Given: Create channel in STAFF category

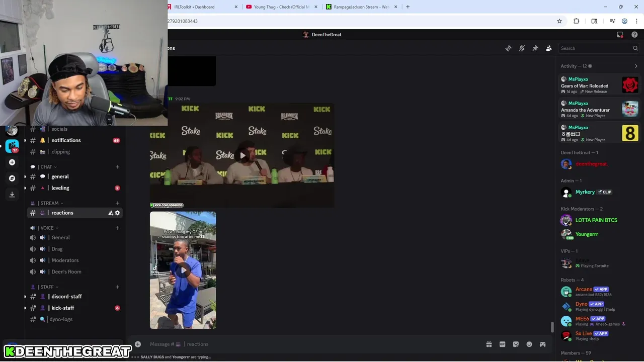Looking at the screenshot, I should point(117,287).
